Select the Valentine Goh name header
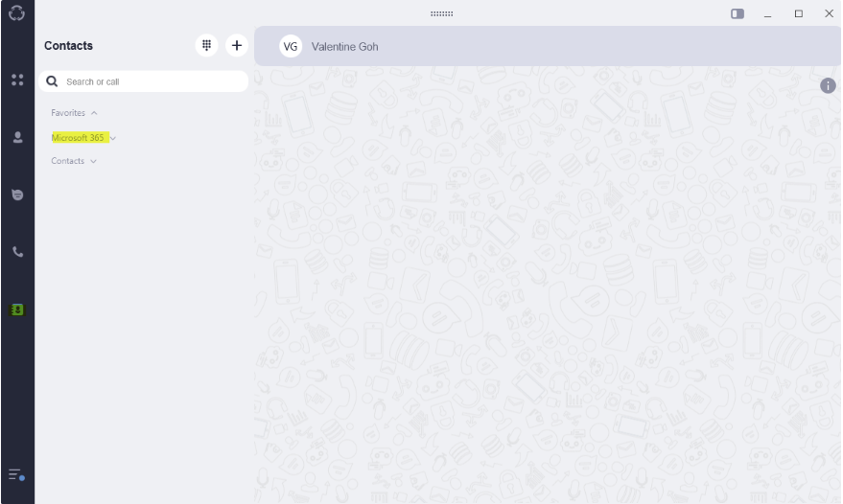 (x=344, y=47)
